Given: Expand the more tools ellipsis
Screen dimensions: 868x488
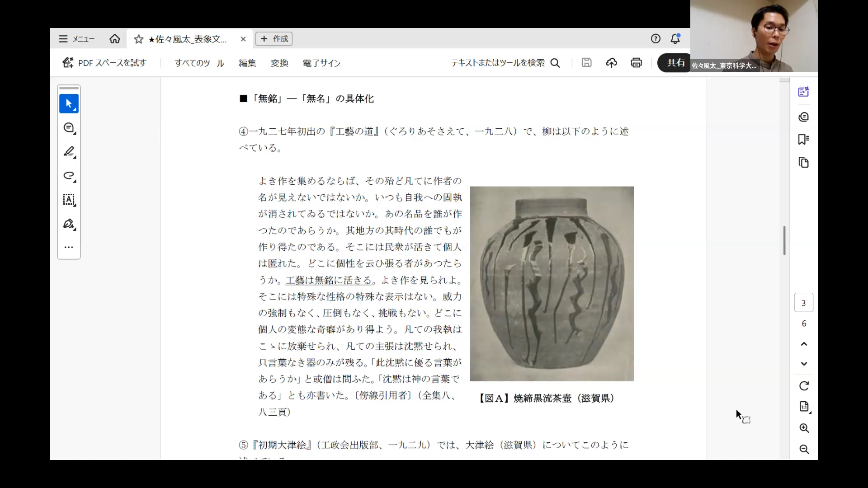Looking at the screenshot, I should [x=69, y=247].
